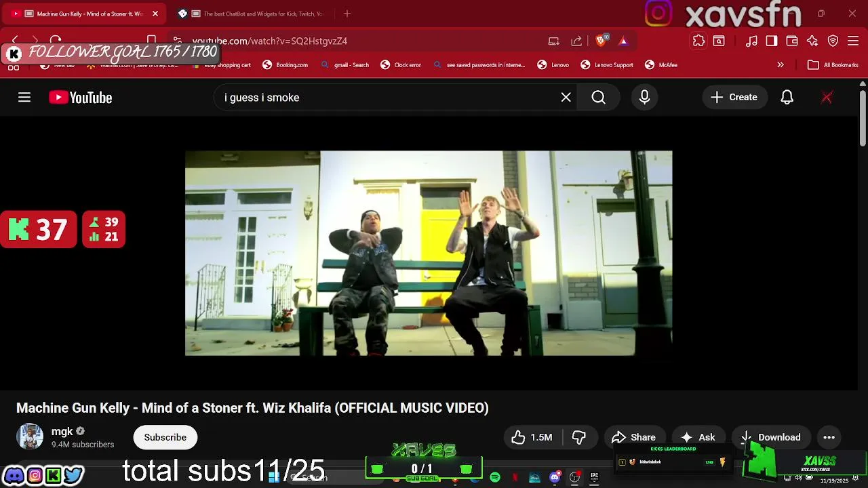Close the Machine Gun Kelly tab
This screenshot has width=868, height=488.
coord(155,14)
